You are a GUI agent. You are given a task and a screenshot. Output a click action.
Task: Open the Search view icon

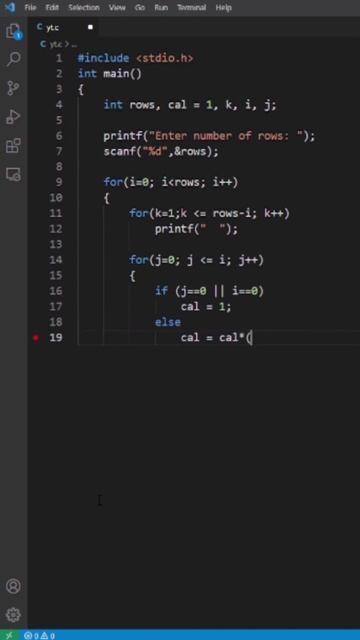click(13, 59)
